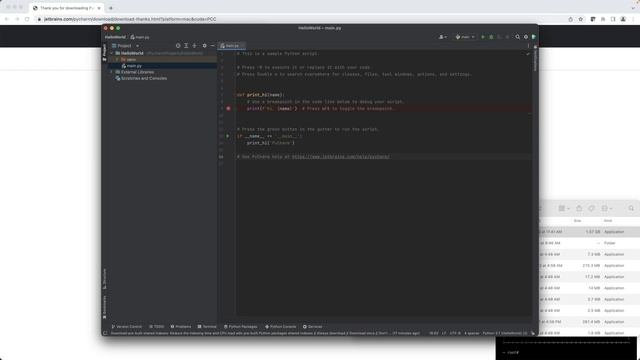Expand External Libraries node
Screen dimensions: 640x360
click(x=112, y=72)
